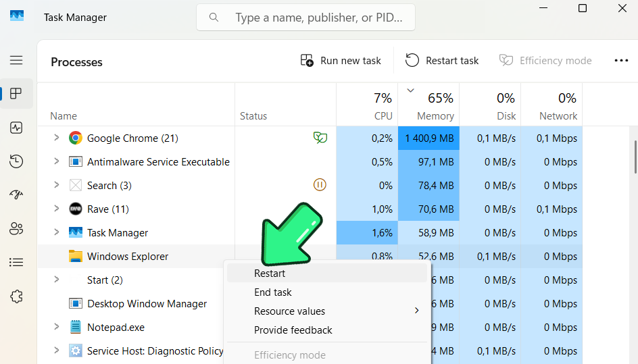Select Provide feedback in context menu
638x364 pixels.
pos(327,330)
